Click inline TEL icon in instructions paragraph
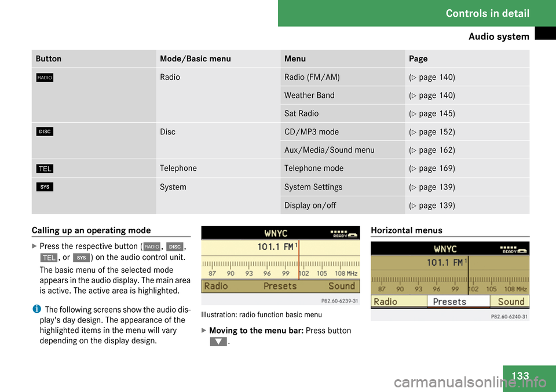The image size is (556, 392). [x=49, y=258]
